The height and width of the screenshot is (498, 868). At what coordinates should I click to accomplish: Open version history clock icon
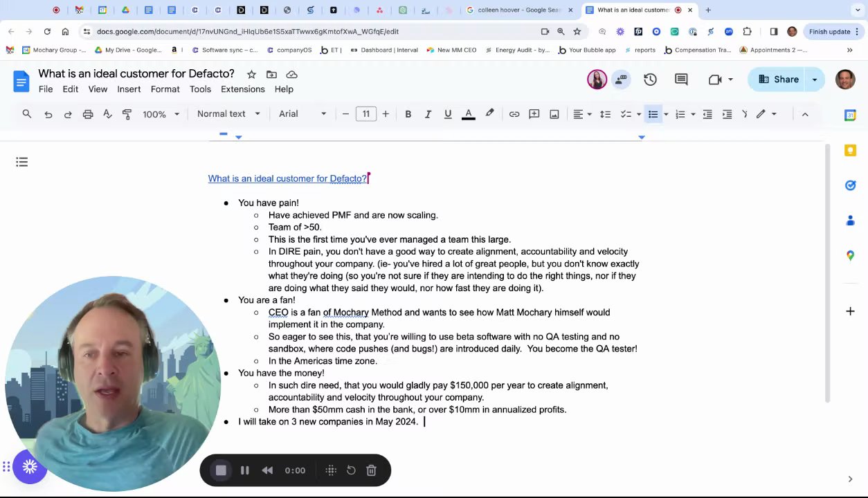[650, 80]
